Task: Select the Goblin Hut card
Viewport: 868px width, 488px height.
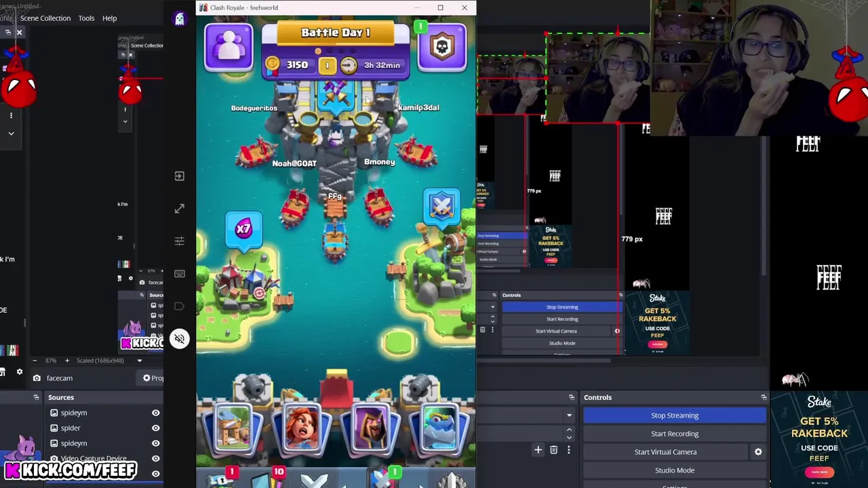Action: point(233,428)
